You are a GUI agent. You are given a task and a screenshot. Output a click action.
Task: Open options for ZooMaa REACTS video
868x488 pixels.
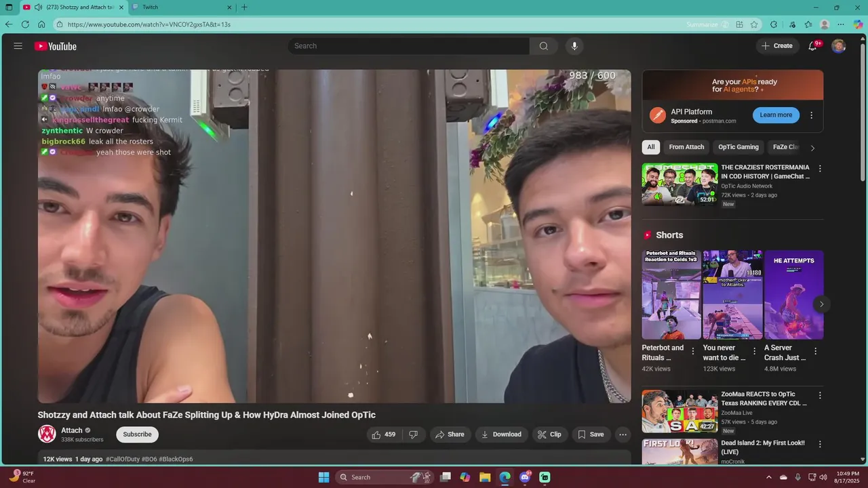pyautogui.click(x=820, y=395)
